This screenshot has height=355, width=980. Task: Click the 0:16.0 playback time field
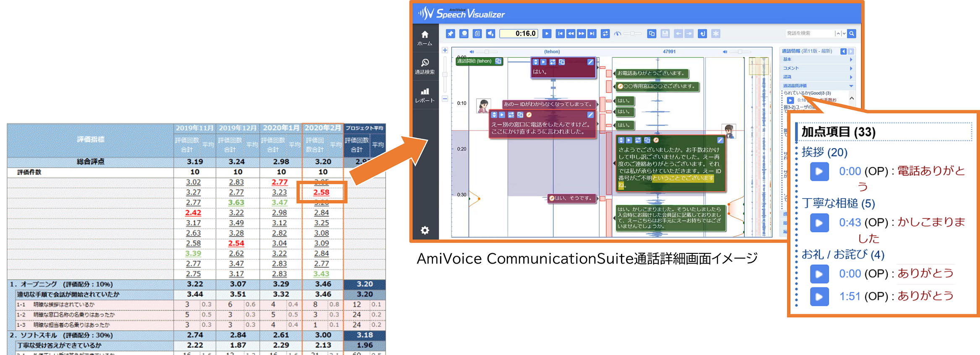[519, 34]
